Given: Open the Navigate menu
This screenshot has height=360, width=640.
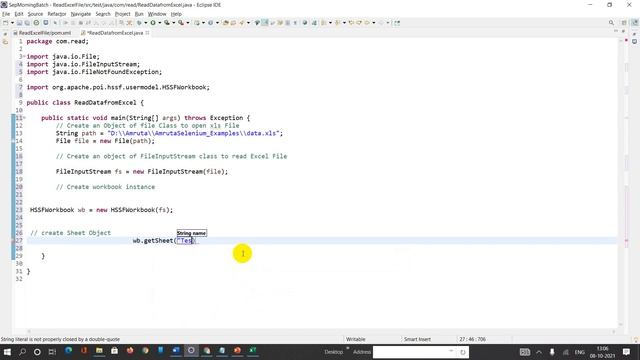Looking at the screenshot, I should click(x=81, y=14).
